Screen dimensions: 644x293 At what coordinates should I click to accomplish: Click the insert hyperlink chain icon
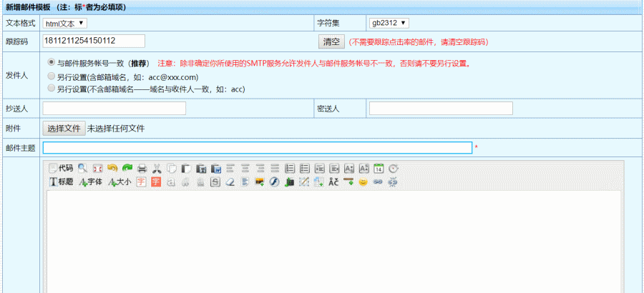(x=378, y=182)
